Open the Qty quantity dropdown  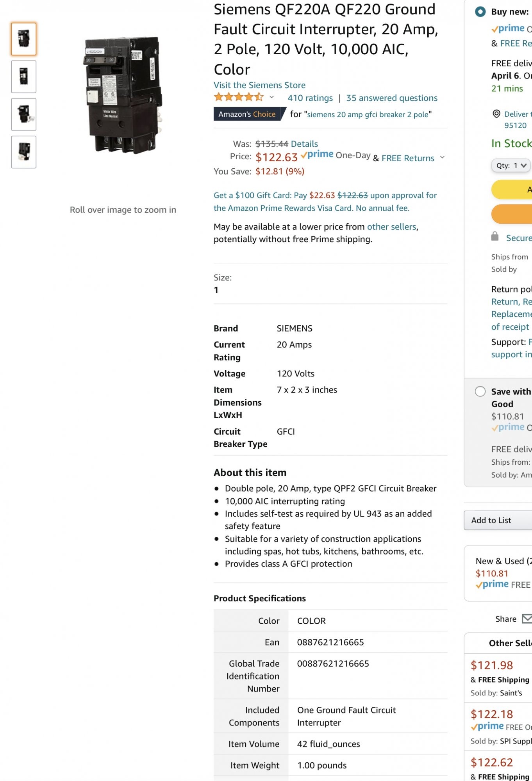coord(511,166)
